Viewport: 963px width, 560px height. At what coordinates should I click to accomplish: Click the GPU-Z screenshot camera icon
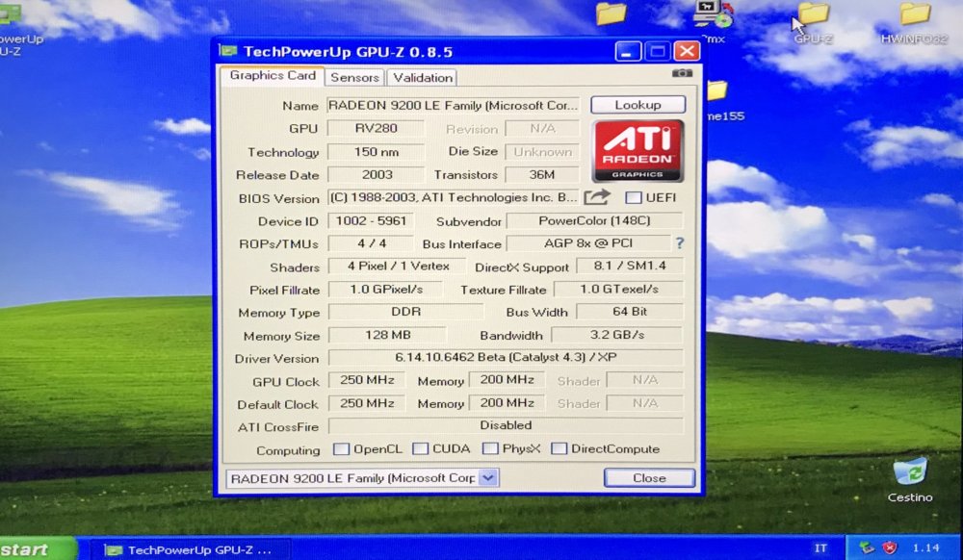pyautogui.click(x=684, y=73)
